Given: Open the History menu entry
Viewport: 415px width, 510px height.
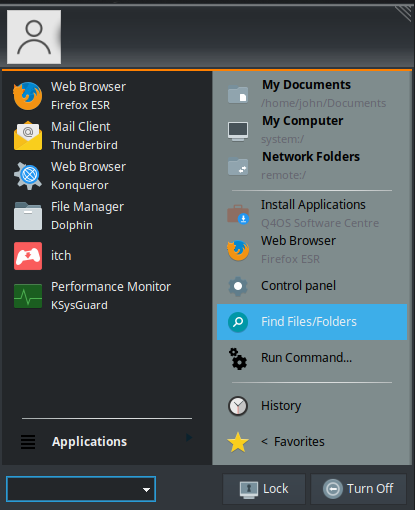Looking at the screenshot, I should (312, 406).
